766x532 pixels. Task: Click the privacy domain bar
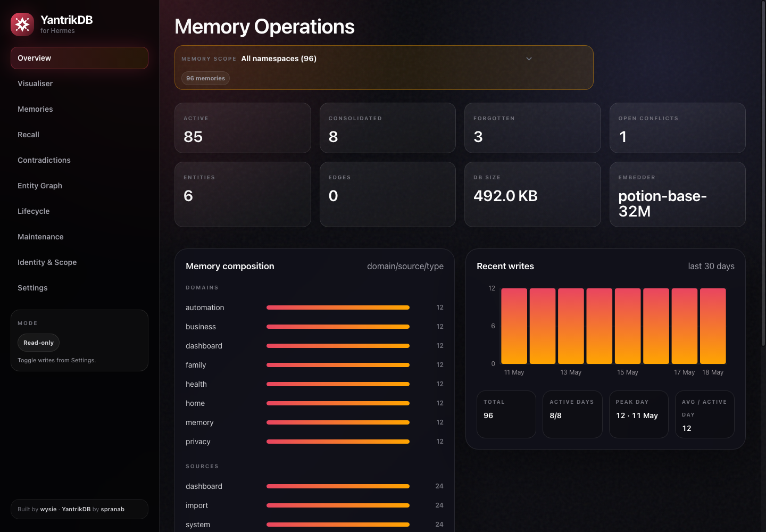click(x=338, y=442)
